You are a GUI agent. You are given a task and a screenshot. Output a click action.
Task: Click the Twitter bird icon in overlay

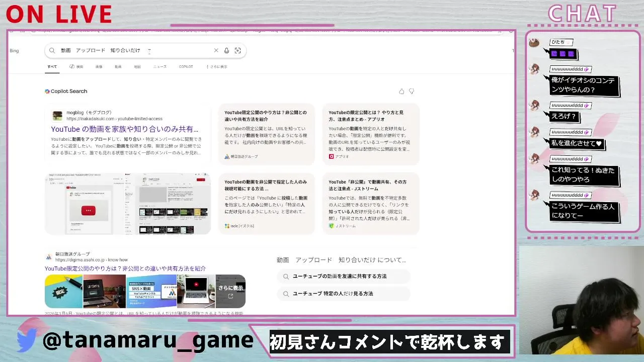click(x=28, y=340)
